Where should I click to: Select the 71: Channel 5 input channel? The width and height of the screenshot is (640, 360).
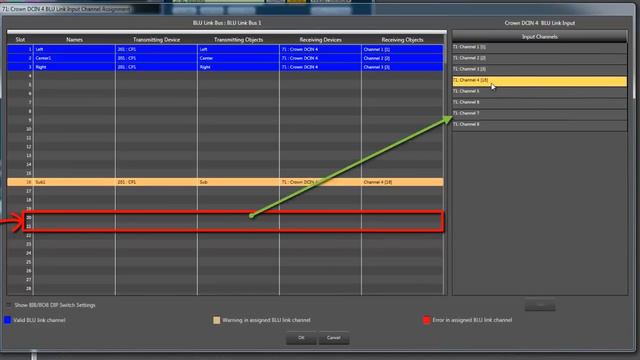click(x=540, y=91)
